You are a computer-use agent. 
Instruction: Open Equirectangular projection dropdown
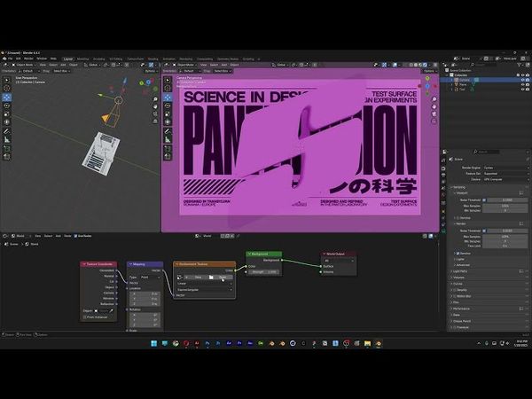tap(205, 290)
